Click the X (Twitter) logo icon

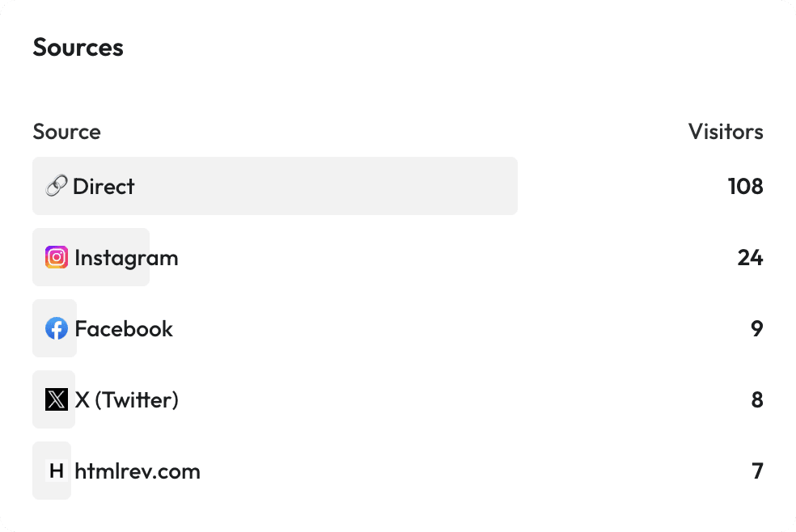55,399
